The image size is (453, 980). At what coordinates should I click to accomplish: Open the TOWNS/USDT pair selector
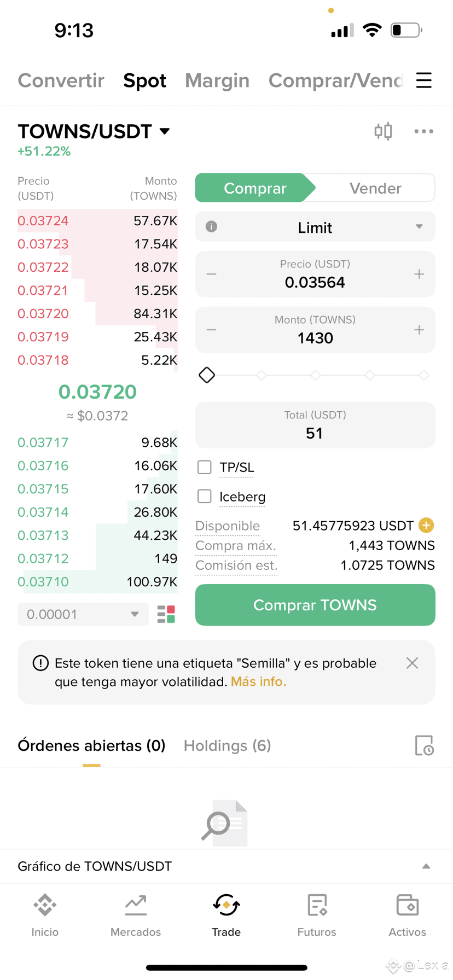pyautogui.click(x=94, y=131)
